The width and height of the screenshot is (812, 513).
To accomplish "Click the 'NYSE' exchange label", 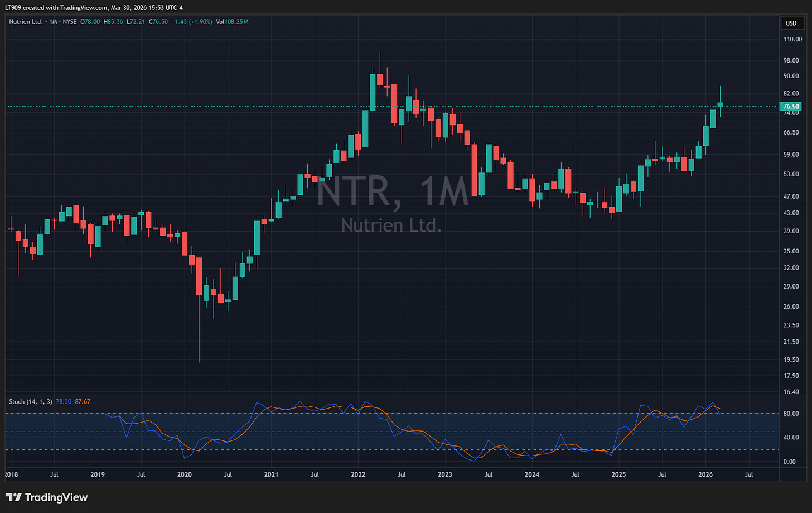I will (69, 22).
